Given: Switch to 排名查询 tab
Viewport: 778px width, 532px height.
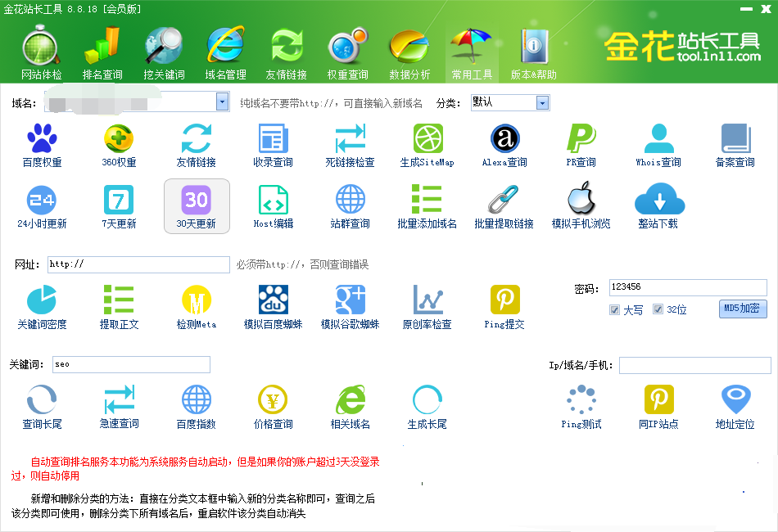Looking at the screenshot, I should coord(102,54).
